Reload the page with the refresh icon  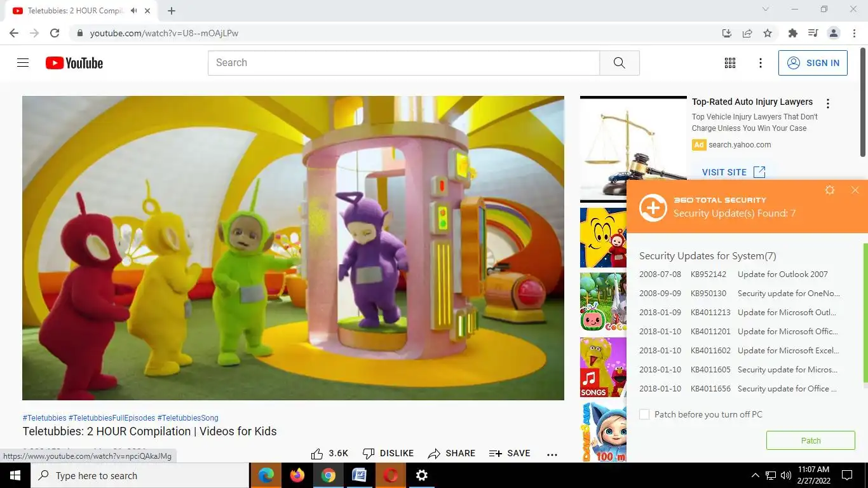point(55,33)
